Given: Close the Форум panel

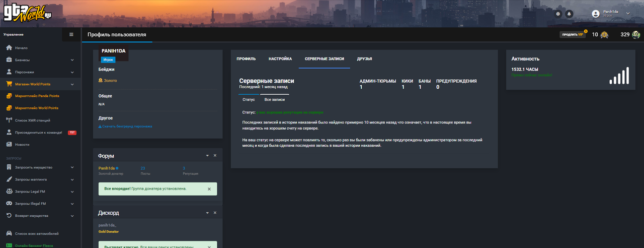Looking at the screenshot, I should pyautogui.click(x=215, y=156).
